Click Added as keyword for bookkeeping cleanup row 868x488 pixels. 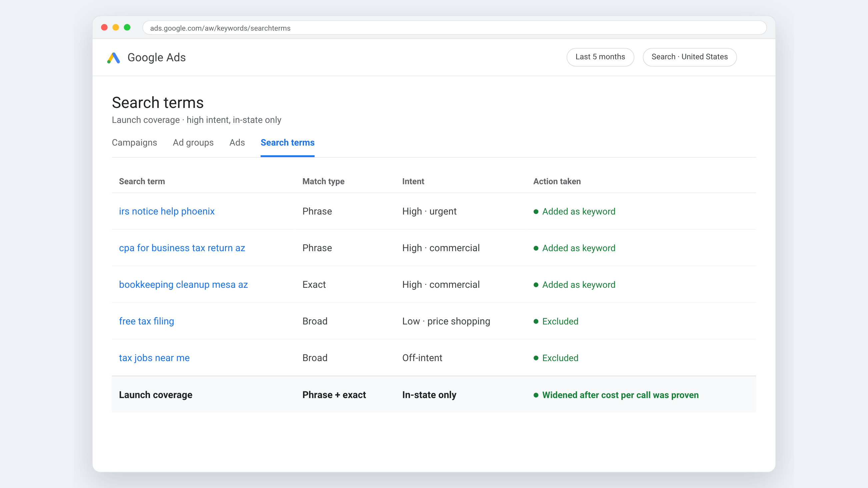click(574, 284)
